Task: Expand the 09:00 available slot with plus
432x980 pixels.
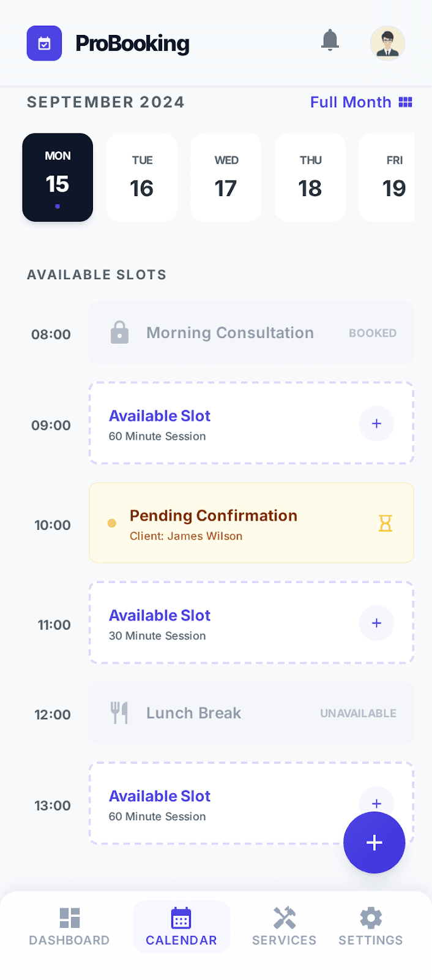Action: (x=376, y=423)
